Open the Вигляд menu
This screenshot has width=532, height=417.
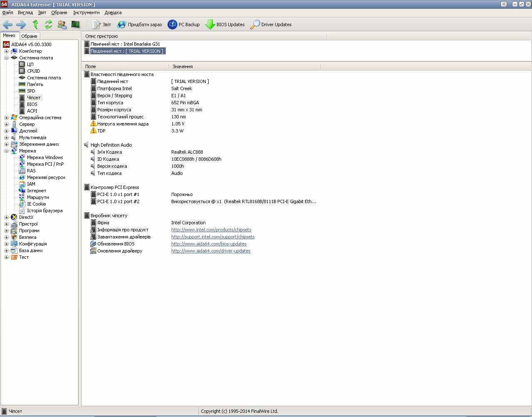click(x=25, y=12)
